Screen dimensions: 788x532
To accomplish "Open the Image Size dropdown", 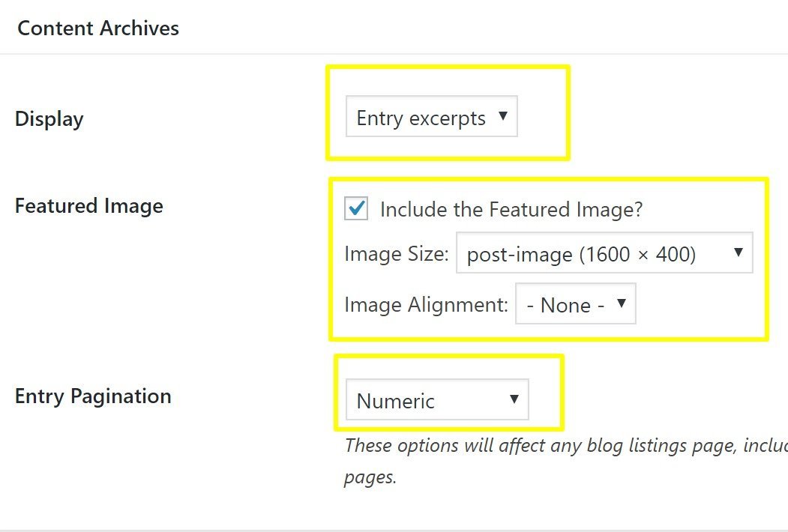I will (604, 253).
